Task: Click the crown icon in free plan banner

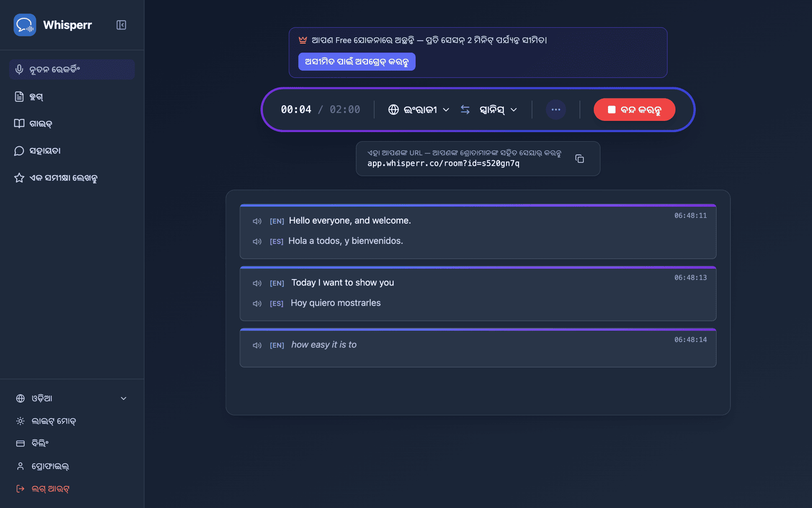Action: tap(303, 40)
